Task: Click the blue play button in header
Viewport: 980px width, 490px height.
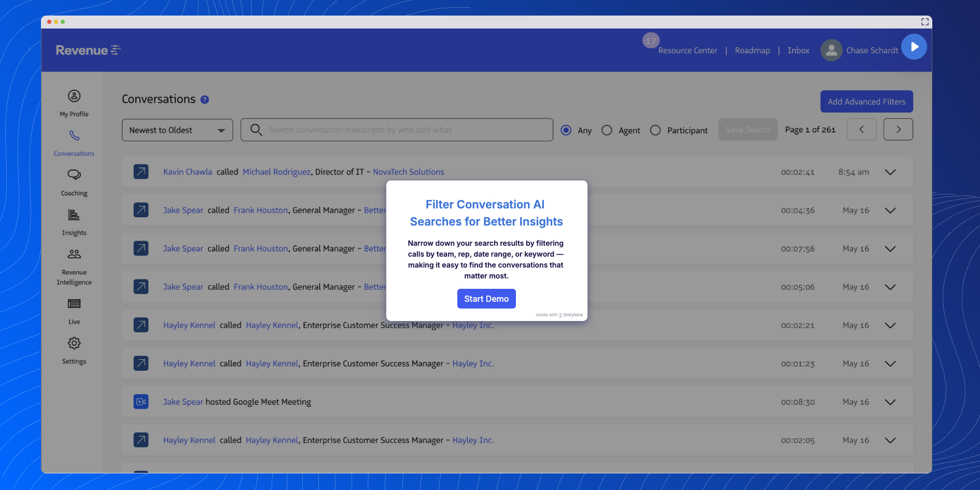Action: (x=914, y=47)
